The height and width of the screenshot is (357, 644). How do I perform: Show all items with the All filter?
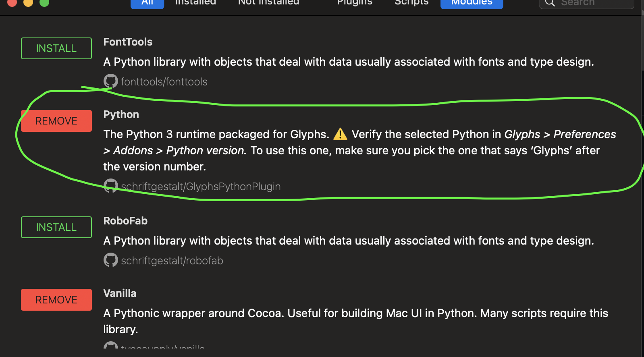point(147,3)
